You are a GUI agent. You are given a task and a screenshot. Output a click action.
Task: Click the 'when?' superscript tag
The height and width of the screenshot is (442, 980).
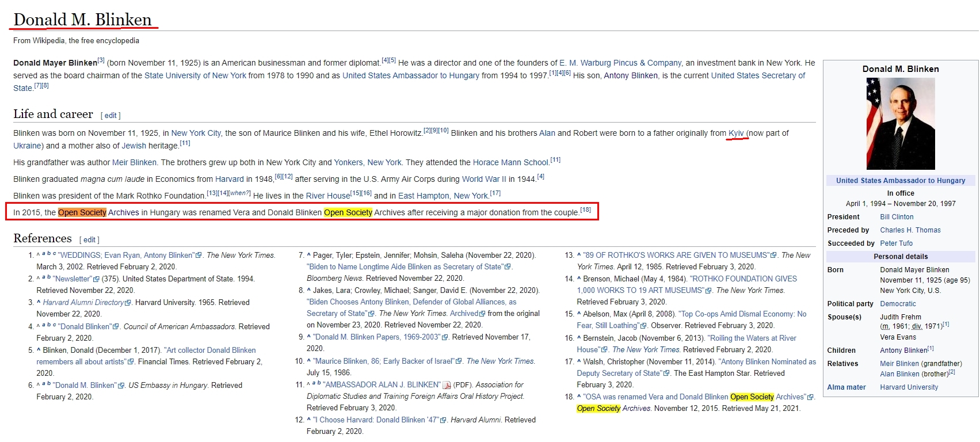[240, 193]
